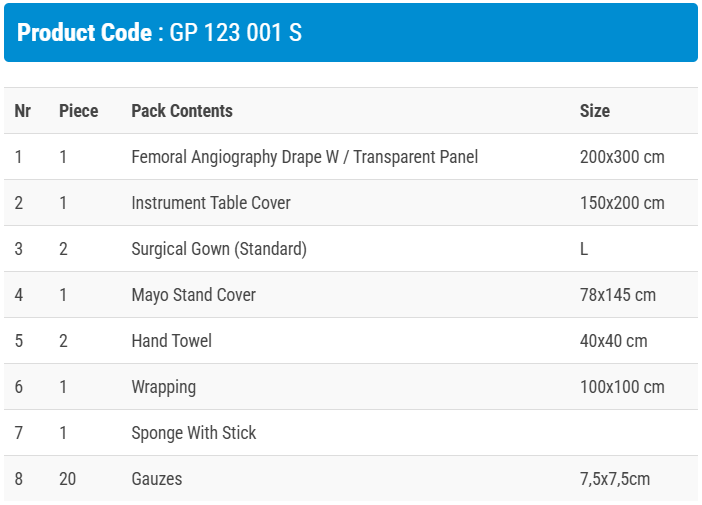
Task: Click the Nr column header
Action: (x=22, y=111)
